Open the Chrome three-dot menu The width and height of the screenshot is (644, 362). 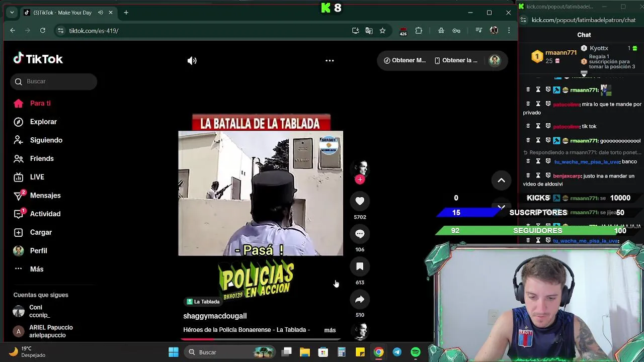point(509,31)
